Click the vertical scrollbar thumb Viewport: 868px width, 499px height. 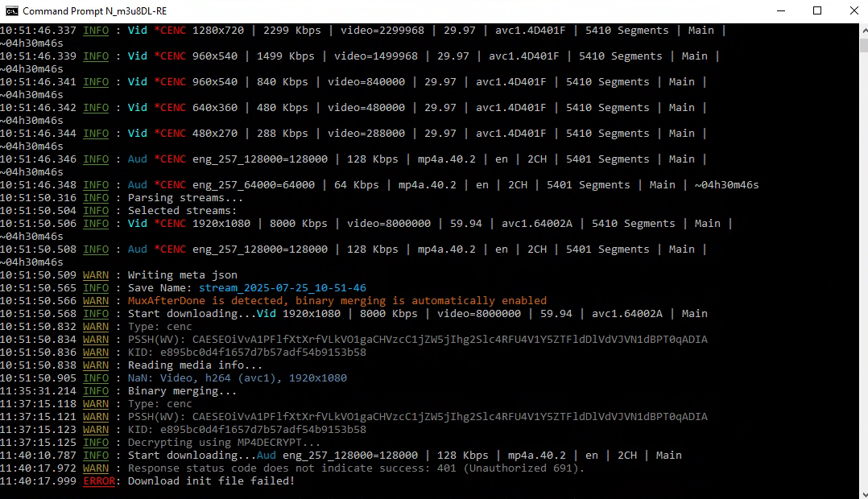(864, 45)
